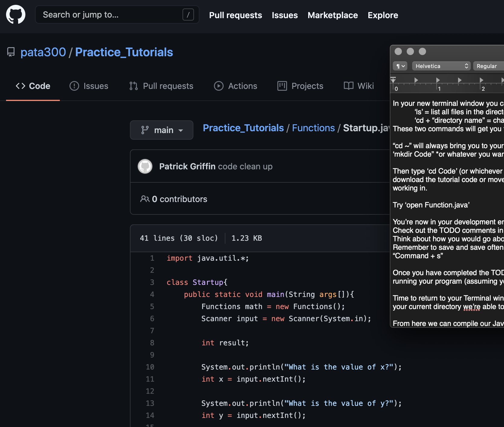The height and width of the screenshot is (427, 504).
Task: Open the main branch dropdown
Action: pyautogui.click(x=162, y=130)
